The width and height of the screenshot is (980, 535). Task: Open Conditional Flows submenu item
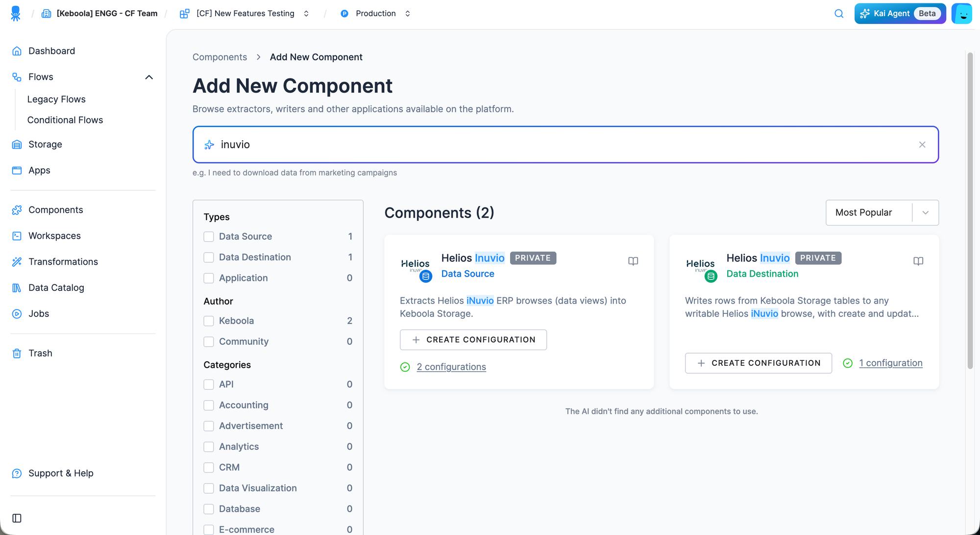tap(65, 120)
